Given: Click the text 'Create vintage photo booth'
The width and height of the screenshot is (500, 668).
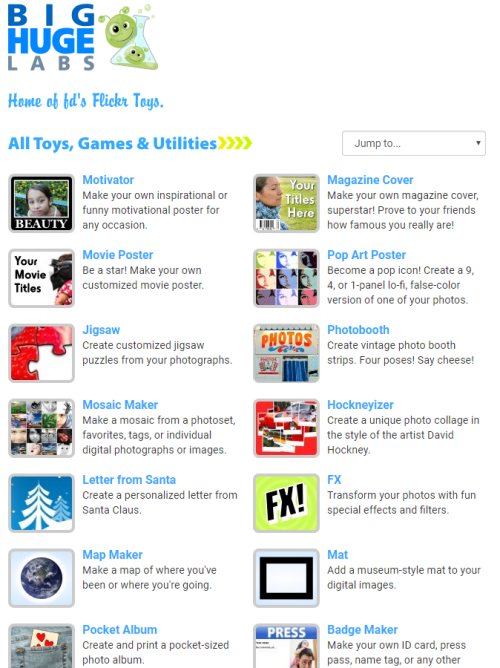Looking at the screenshot, I should pyautogui.click(x=391, y=345).
